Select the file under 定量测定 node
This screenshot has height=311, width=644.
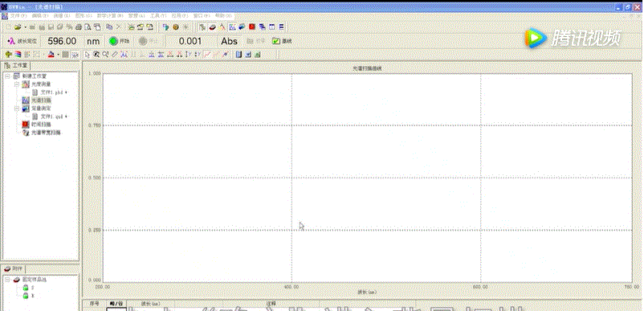pyautogui.click(x=52, y=117)
